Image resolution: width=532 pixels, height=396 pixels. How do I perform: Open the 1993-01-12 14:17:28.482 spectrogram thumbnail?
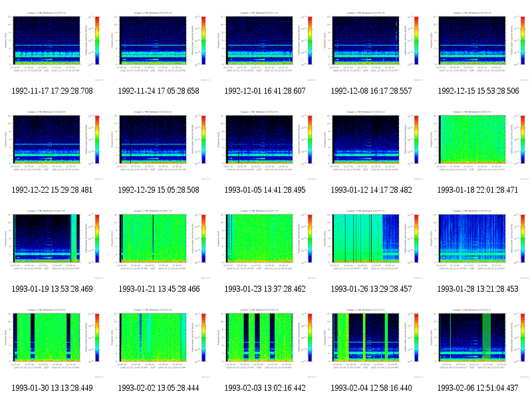point(372,144)
